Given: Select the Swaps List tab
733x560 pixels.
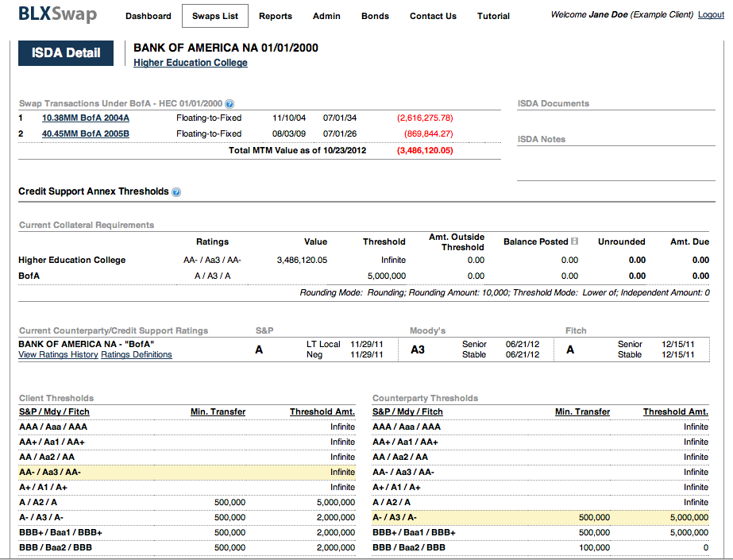Looking at the screenshot, I should click(x=215, y=16).
